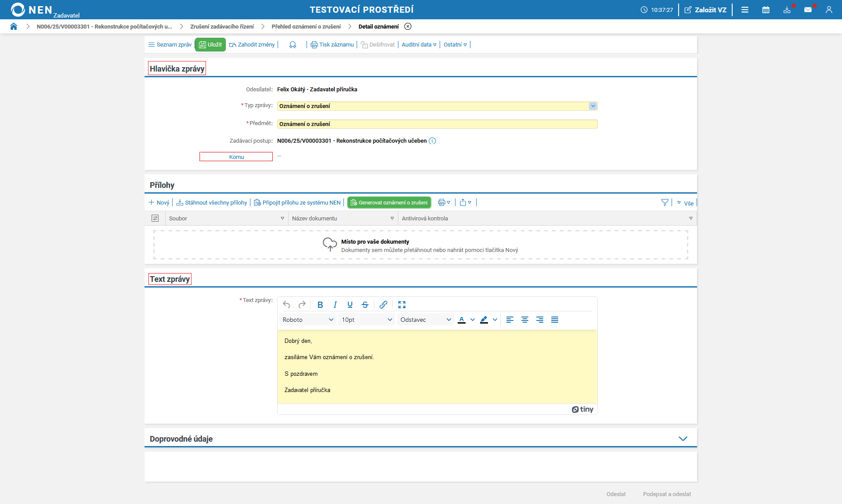Image resolution: width=842 pixels, height=504 pixels.
Task: Insert a link in text editor
Action: pos(383,305)
